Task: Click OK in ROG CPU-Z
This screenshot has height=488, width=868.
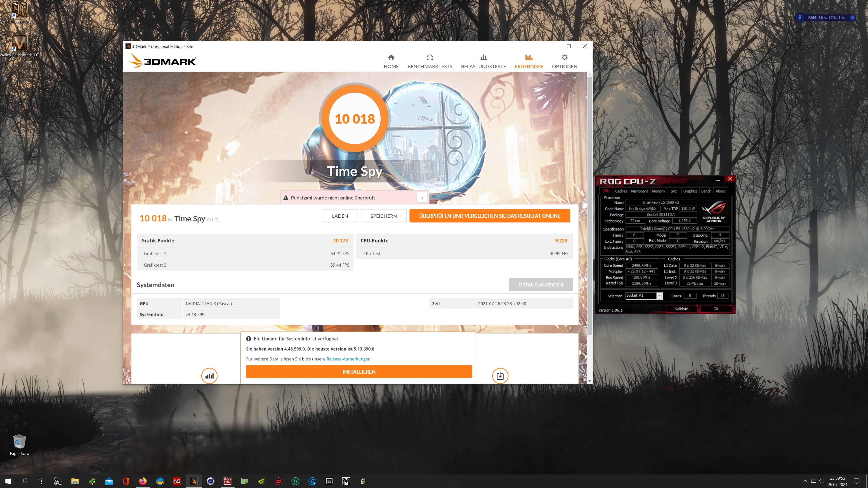Action: [716, 309]
